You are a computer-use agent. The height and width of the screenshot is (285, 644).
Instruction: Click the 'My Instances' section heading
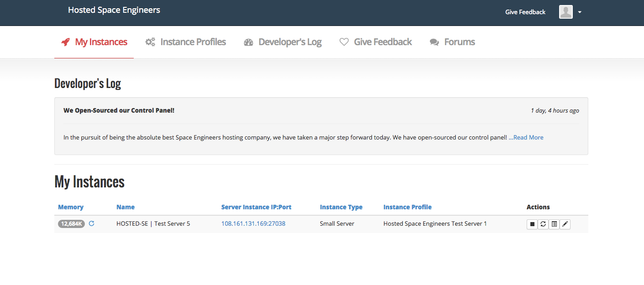89,181
